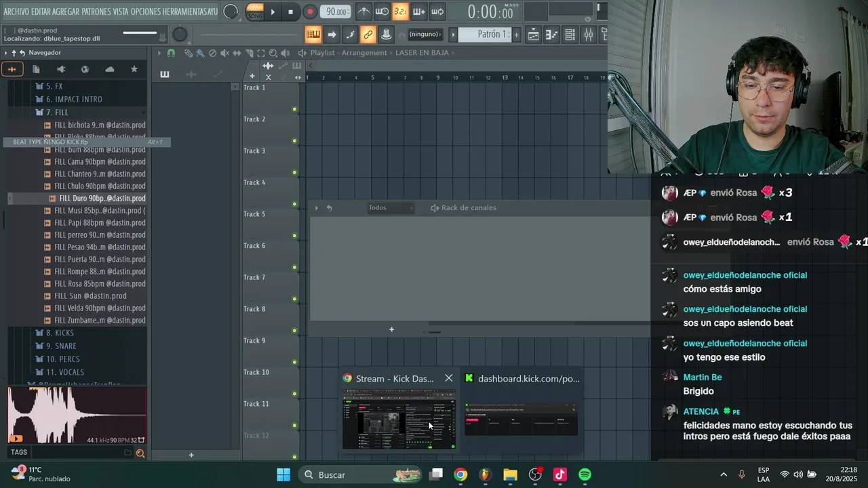Open the (ninguno) snap dropdown
The image size is (868, 488).
425,35
